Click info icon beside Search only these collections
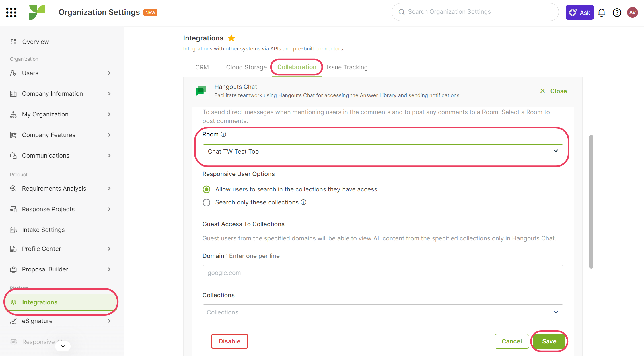Screen dimensions: 644x356 [x=303, y=202]
